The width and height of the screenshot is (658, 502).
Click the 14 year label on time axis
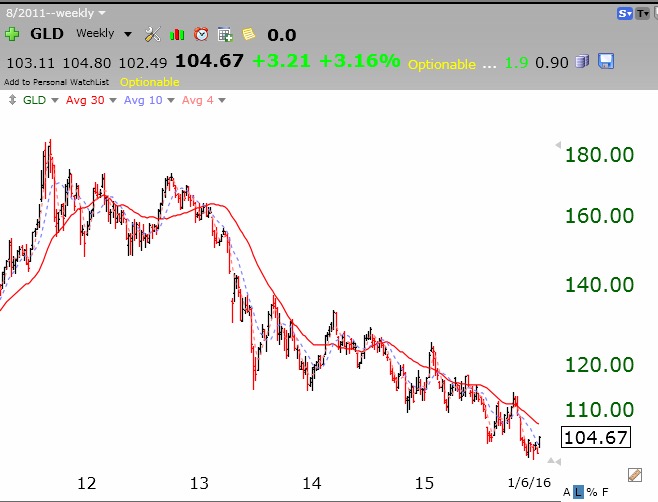click(312, 484)
